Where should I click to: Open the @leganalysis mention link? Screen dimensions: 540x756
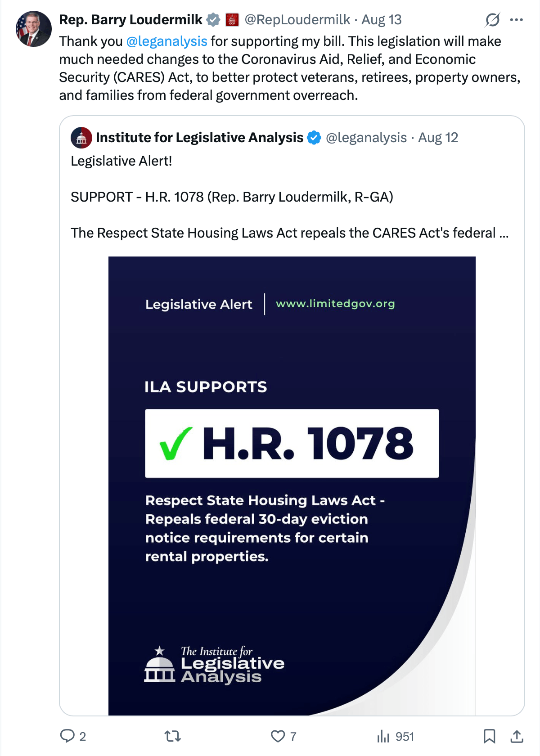(167, 41)
